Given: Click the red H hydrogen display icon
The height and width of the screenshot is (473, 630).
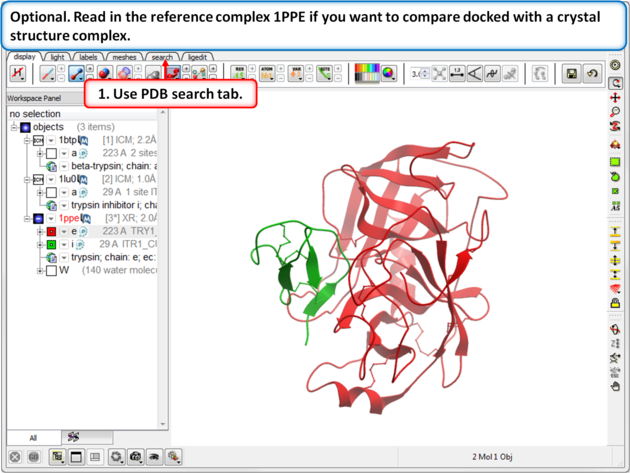Looking at the screenshot, I should (x=17, y=74).
